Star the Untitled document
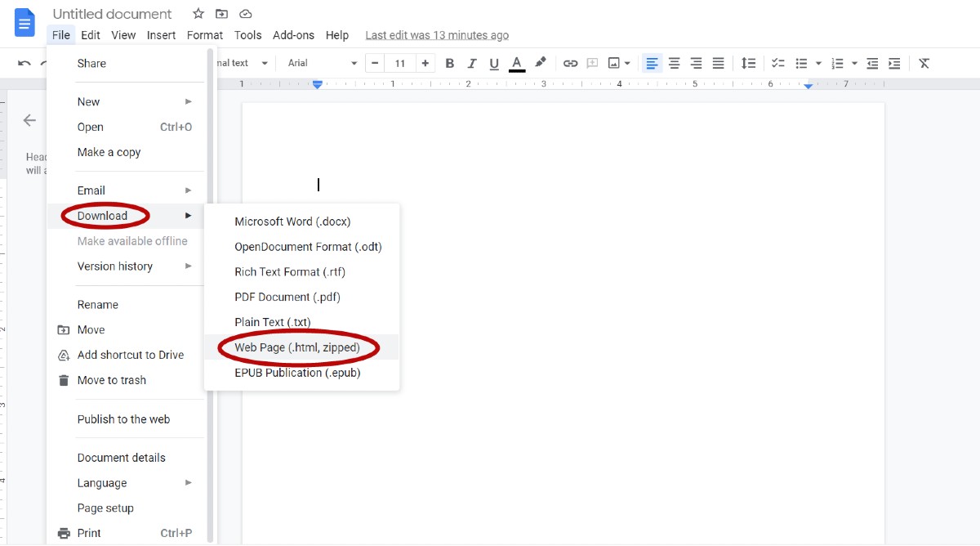This screenshot has width=980, height=546. pyautogui.click(x=197, y=13)
